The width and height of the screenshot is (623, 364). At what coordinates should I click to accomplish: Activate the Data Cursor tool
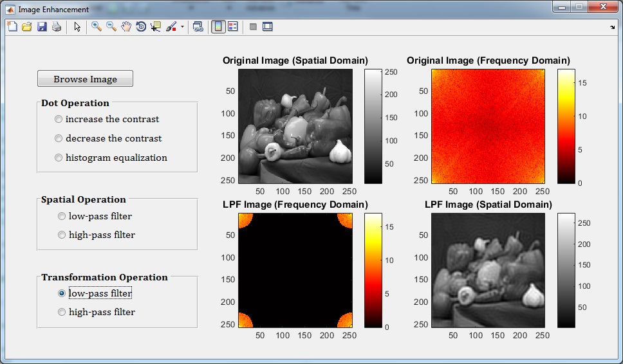(x=156, y=27)
